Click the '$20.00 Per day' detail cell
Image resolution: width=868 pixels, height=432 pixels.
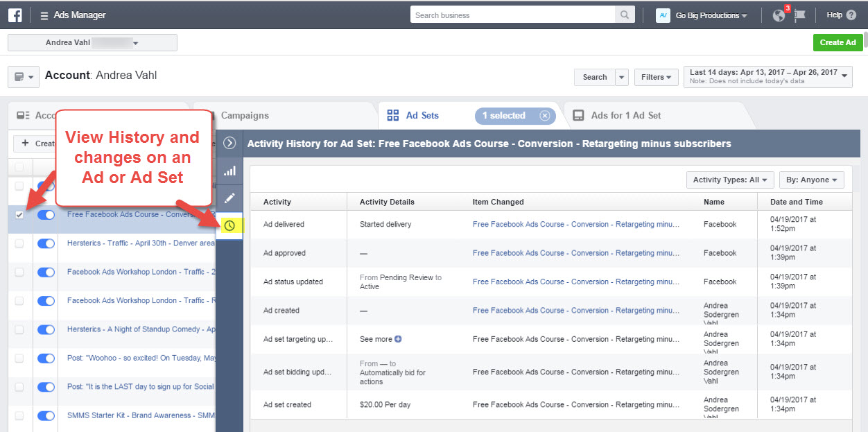[387, 405]
